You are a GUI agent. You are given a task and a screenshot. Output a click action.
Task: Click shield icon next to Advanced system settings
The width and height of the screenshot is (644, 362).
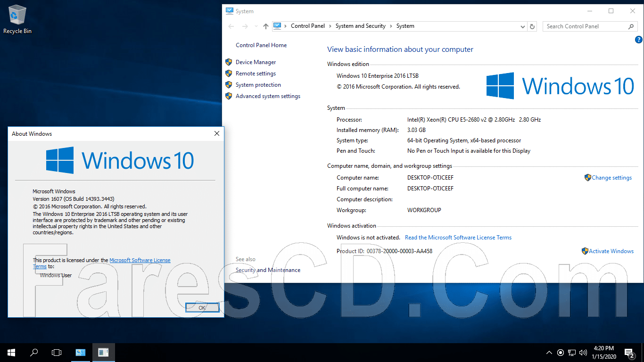coord(229,96)
